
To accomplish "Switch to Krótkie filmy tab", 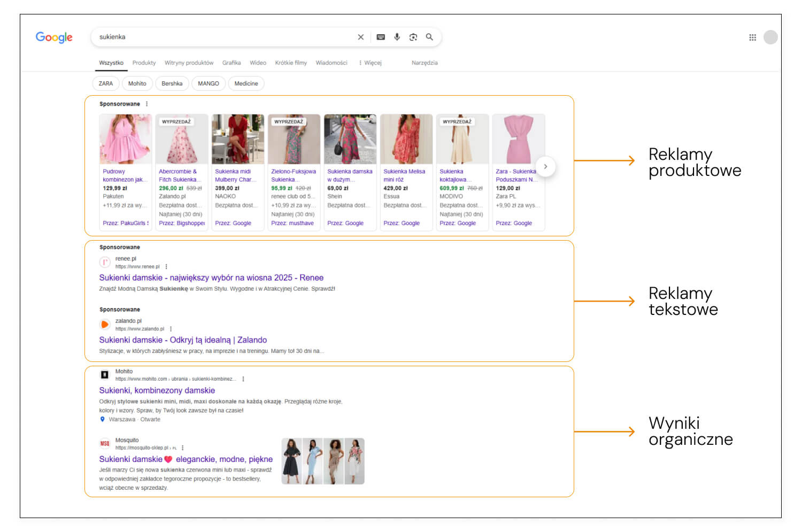I will tap(291, 63).
